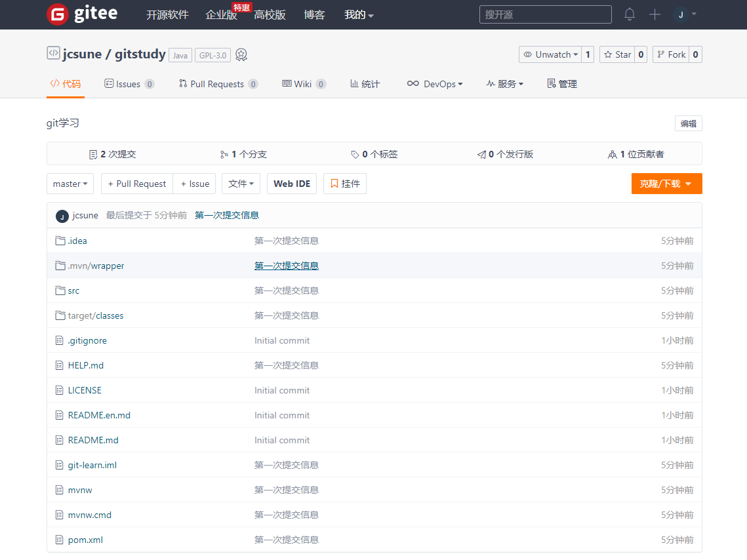Viewport: 747px width, 560px height.
Task: Open the Web IDE button
Action: [292, 184]
